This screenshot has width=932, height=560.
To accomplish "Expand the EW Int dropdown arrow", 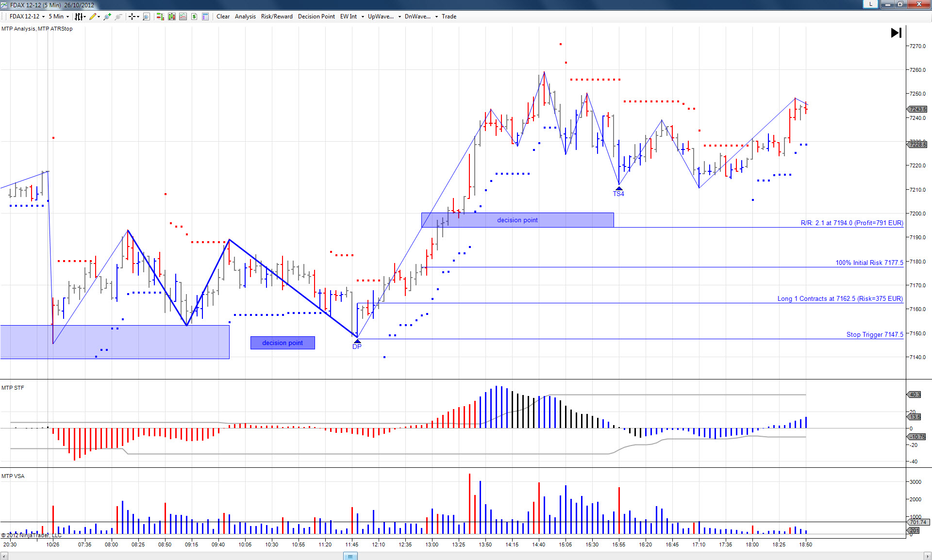I will (x=363, y=16).
